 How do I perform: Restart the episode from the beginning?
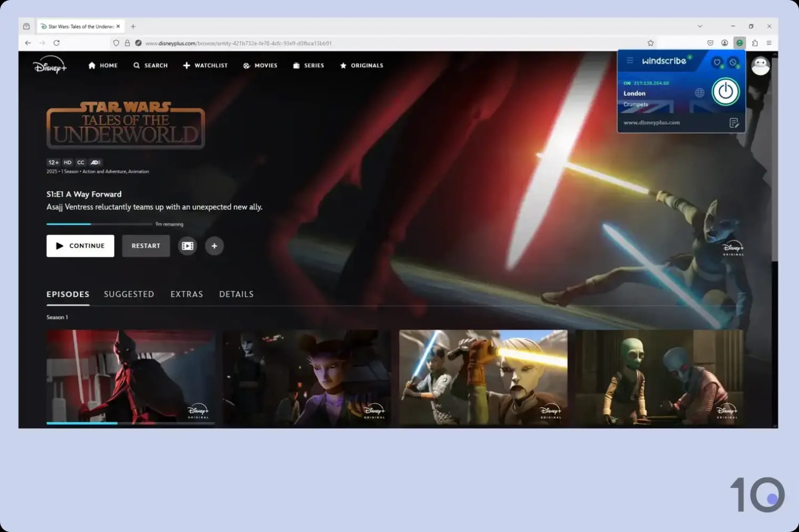click(145, 245)
